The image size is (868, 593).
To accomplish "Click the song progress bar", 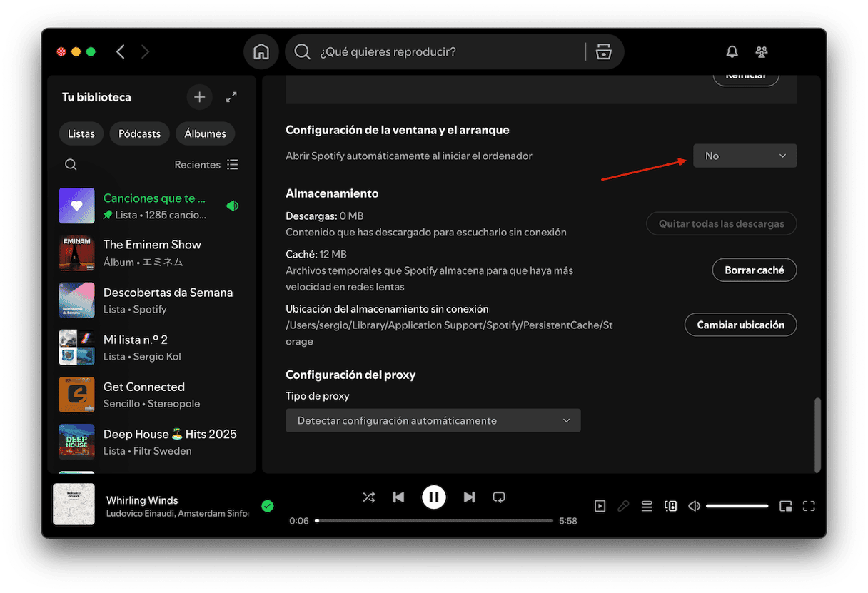I will click(434, 521).
